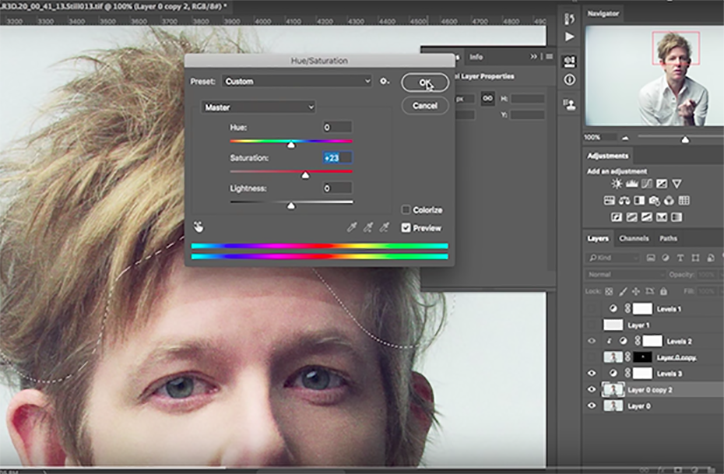
Task: Open the Clone Source panel icon
Action: coord(569,104)
